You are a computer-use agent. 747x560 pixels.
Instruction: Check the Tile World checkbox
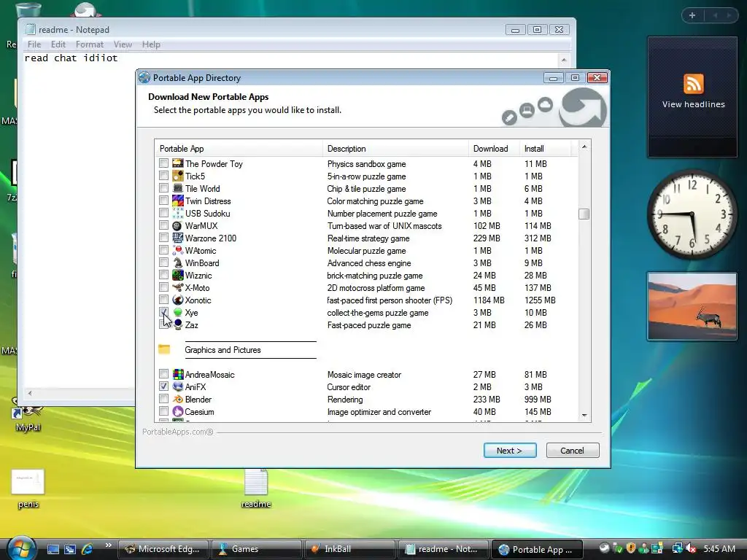pyautogui.click(x=163, y=188)
